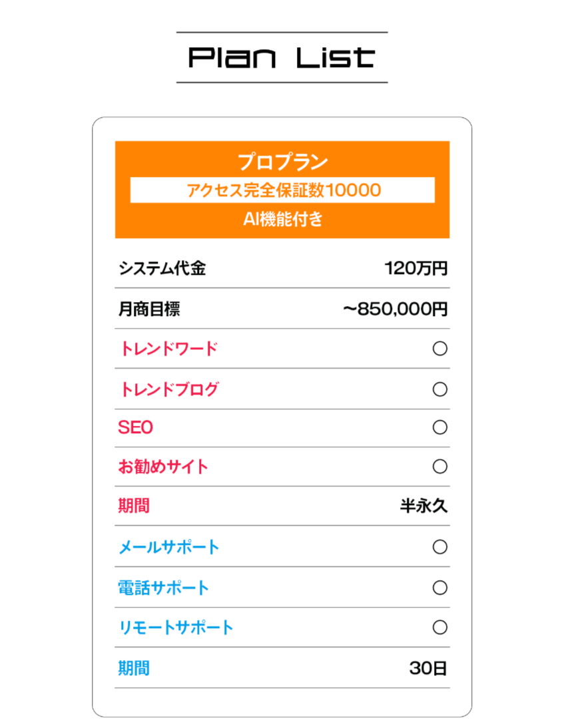Click the アクセス完全保証数10000 white banner
The height and width of the screenshot is (728, 564).
(x=282, y=190)
